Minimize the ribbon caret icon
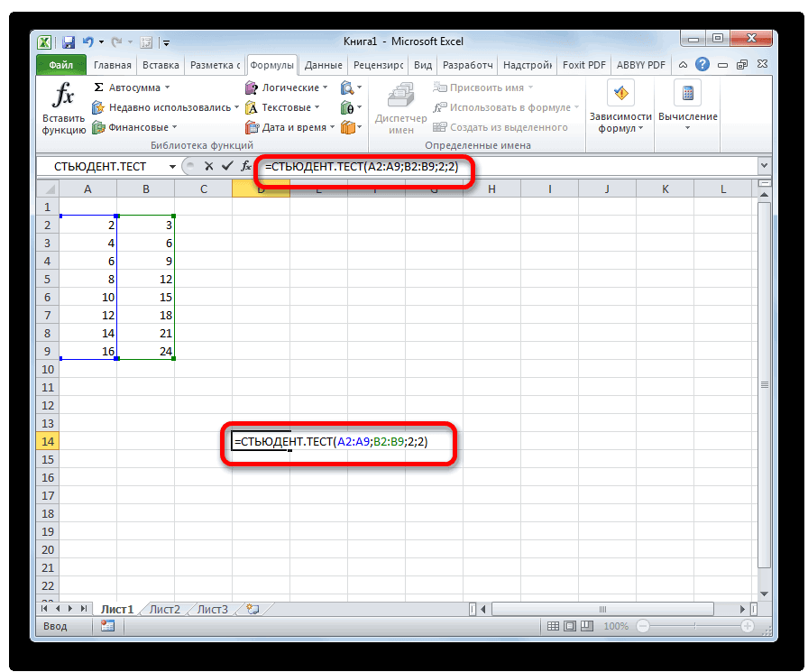Screen dimensions: 808x672 (x=683, y=65)
